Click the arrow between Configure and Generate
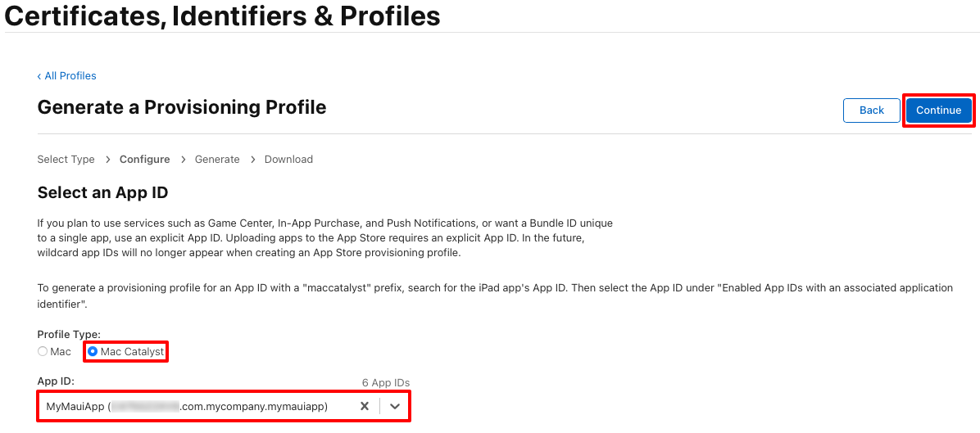Viewport: 980px width, 433px height. coord(183,160)
